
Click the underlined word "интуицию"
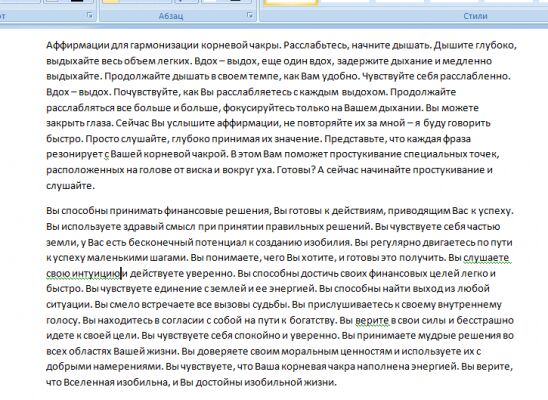(x=96, y=274)
